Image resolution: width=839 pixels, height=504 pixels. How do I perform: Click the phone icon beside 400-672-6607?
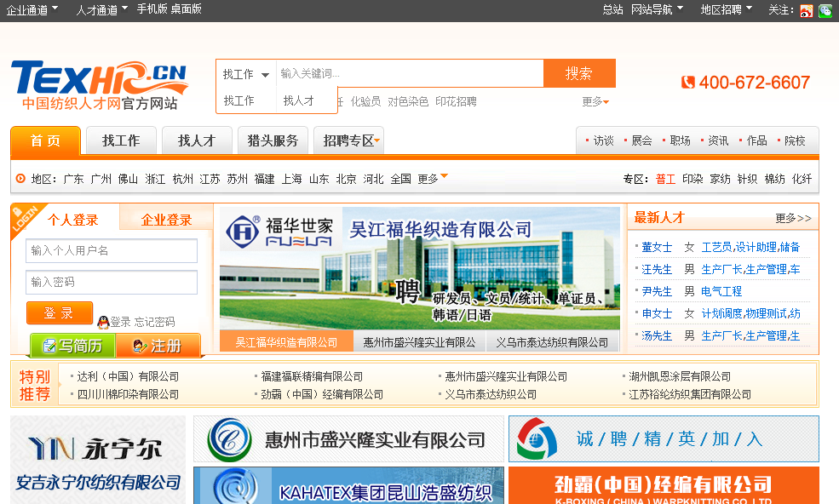tap(687, 83)
